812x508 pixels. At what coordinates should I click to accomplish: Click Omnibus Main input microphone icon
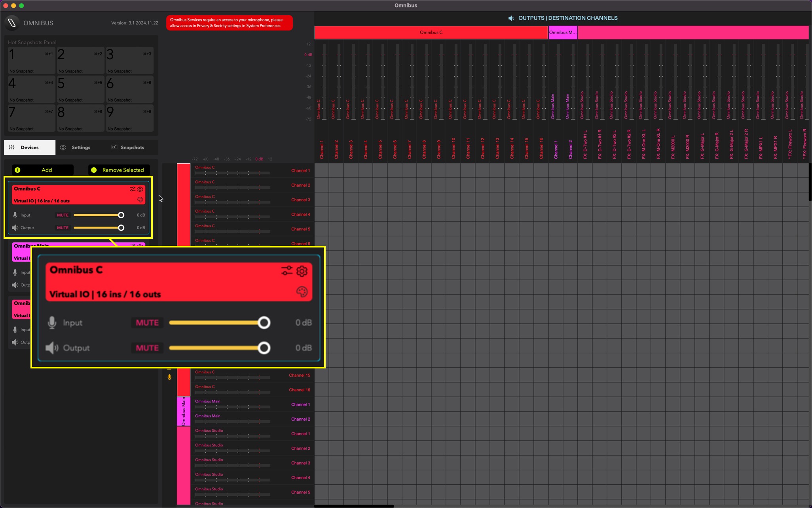[x=15, y=272]
